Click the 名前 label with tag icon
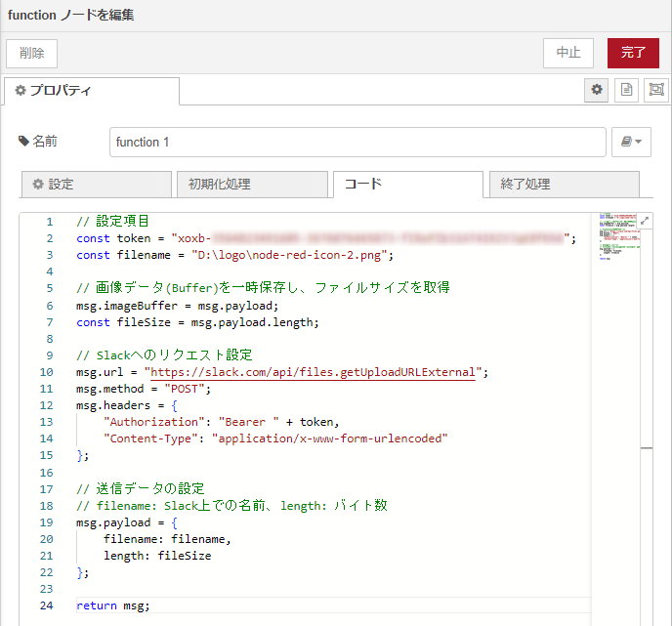Screen dimensions: 672x626 click(38, 142)
